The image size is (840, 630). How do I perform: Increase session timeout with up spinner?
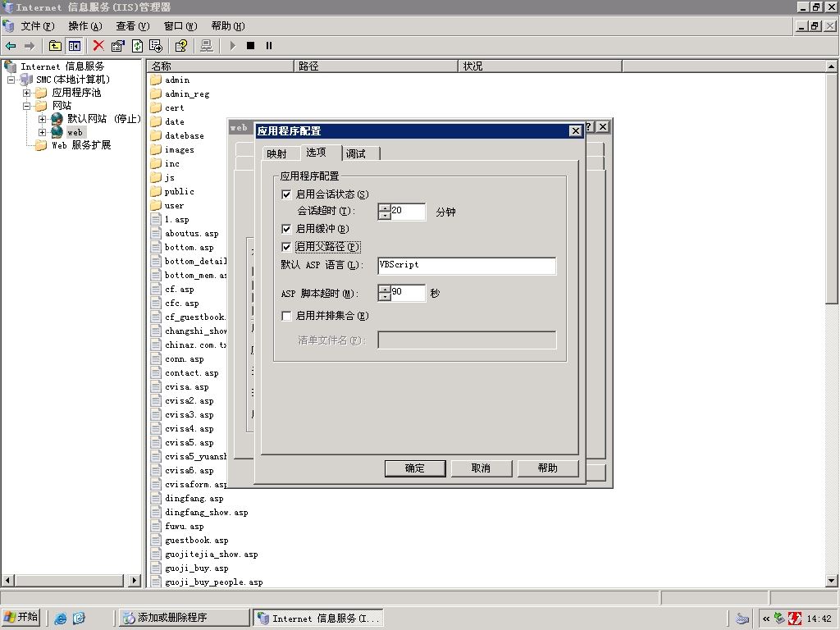(x=384, y=208)
